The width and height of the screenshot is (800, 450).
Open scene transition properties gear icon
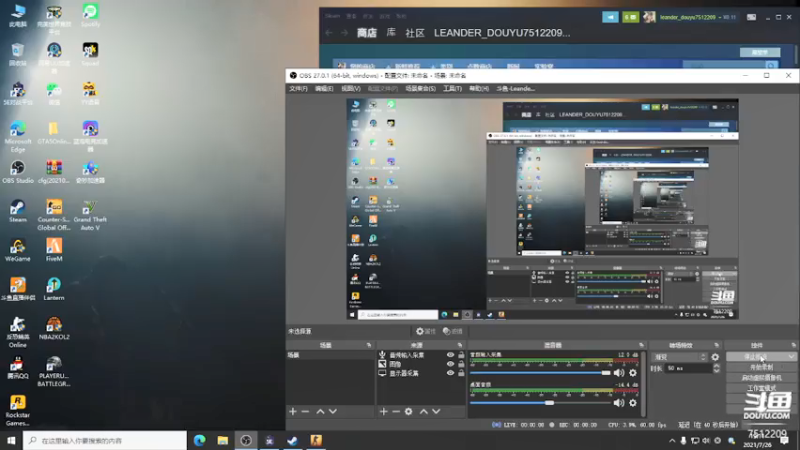coord(715,357)
